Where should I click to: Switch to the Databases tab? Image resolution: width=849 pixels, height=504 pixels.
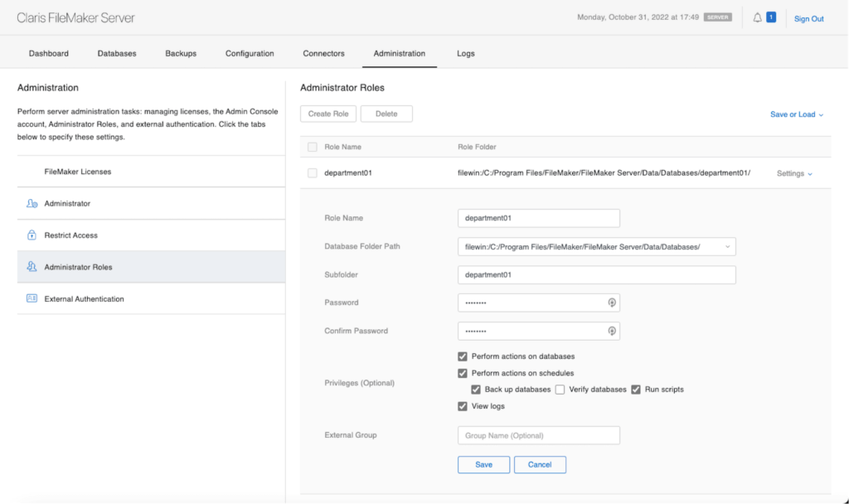click(x=117, y=53)
